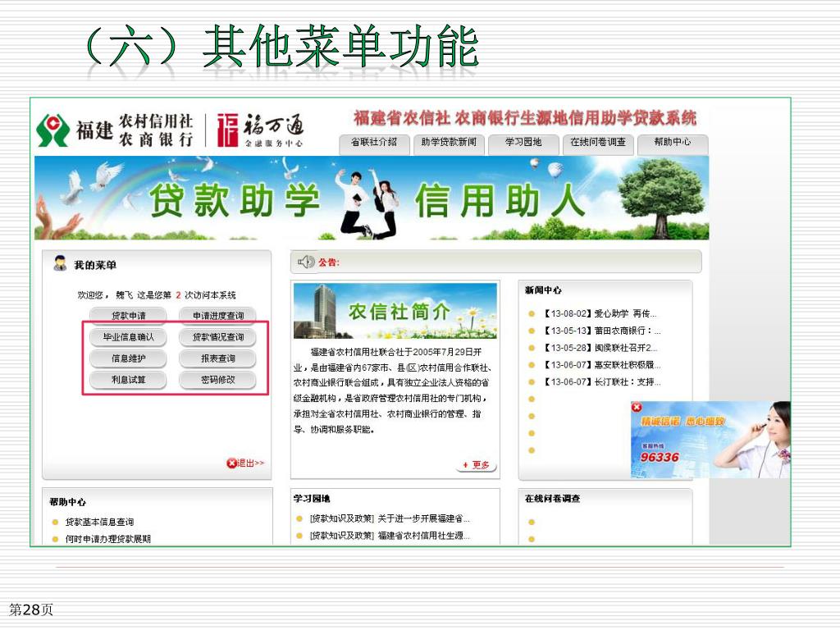Click the red 退出 logout icon

tap(231, 463)
